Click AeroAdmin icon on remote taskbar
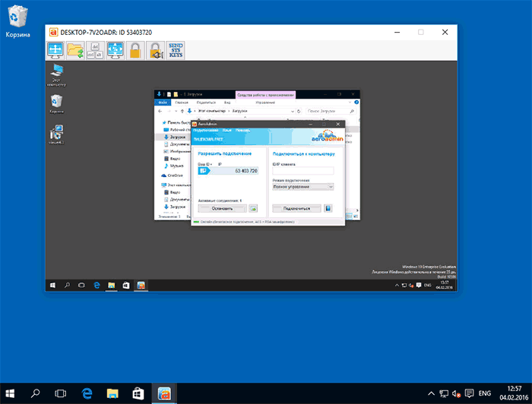 tap(141, 286)
